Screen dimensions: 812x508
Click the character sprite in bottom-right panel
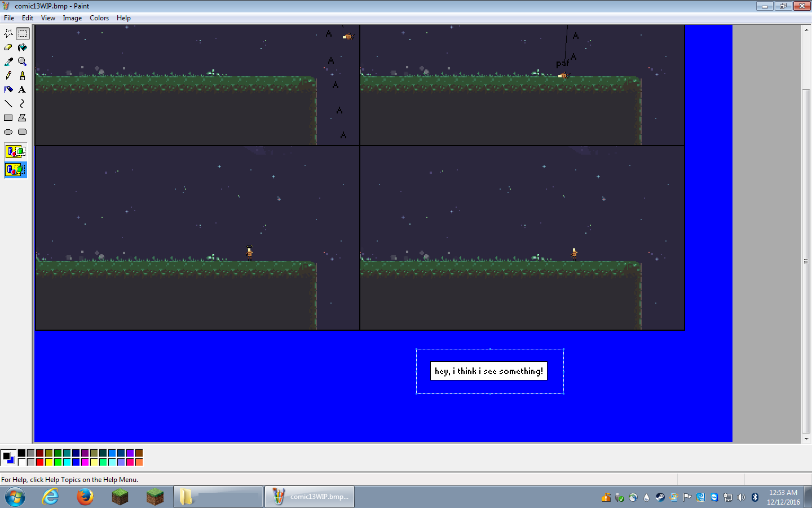[574, 253]
